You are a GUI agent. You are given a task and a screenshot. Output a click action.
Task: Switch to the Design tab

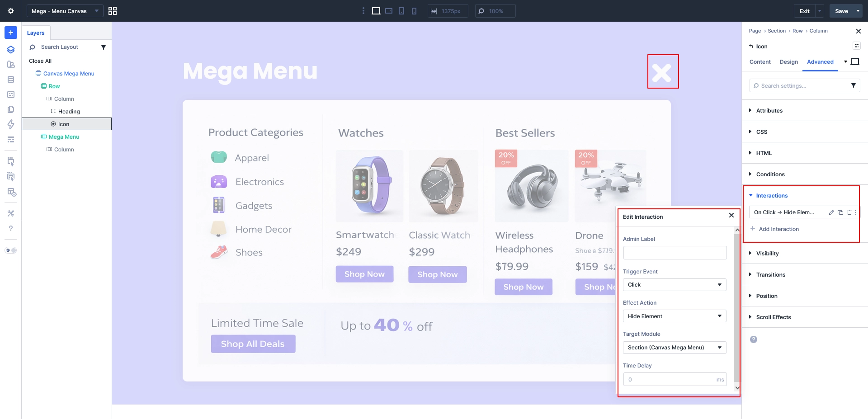click(788, 62)
